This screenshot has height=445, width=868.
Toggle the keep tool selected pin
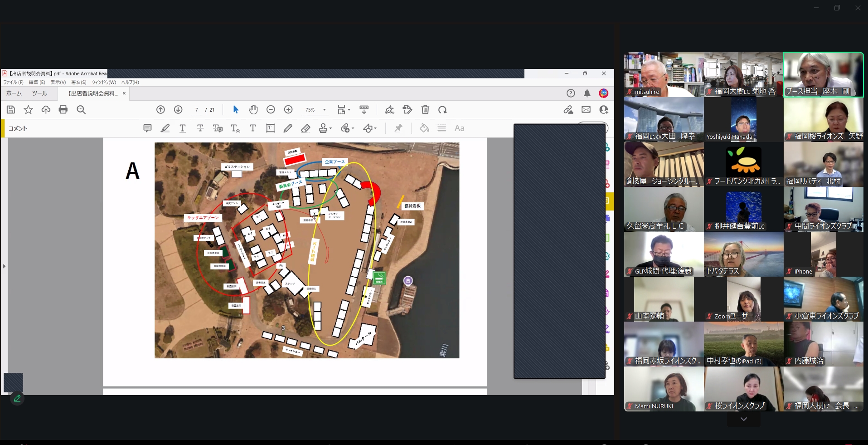click(398, 128)
